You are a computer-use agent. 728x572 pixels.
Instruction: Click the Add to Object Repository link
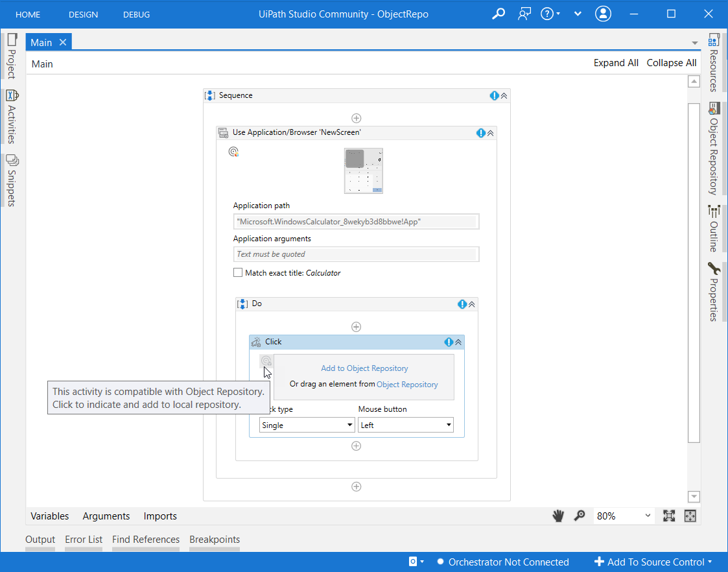(364, 368)
